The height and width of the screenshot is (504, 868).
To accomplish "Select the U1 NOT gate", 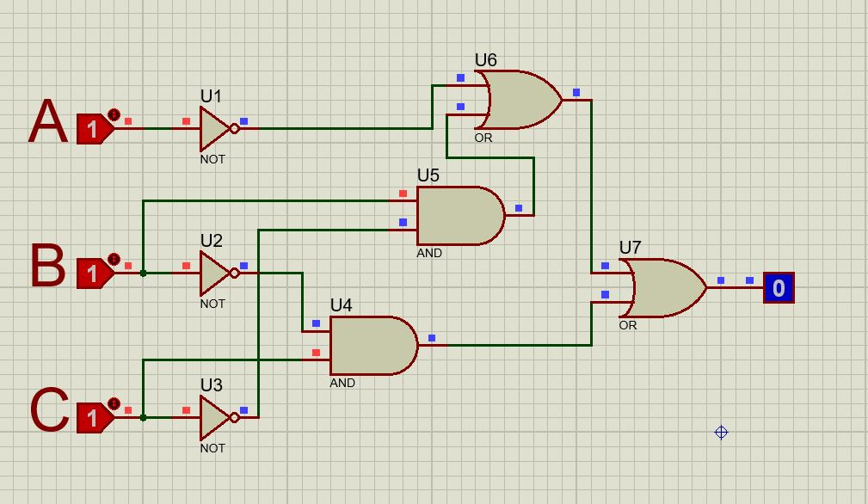I will coord(215,129).
